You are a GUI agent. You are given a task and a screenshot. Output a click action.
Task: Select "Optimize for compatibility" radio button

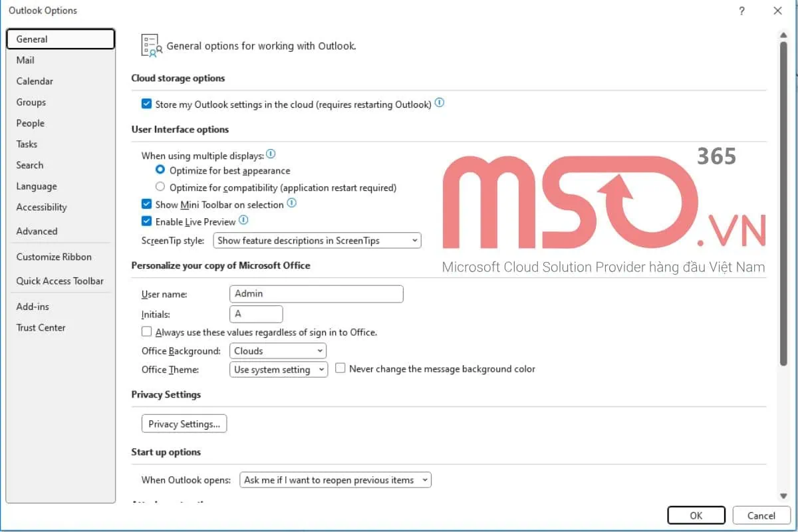160,187
